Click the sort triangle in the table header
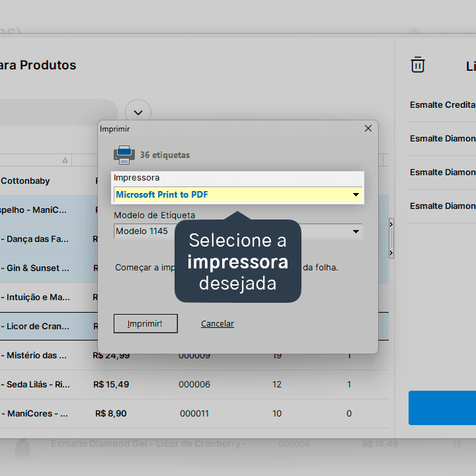 click(x=65, y=160)
